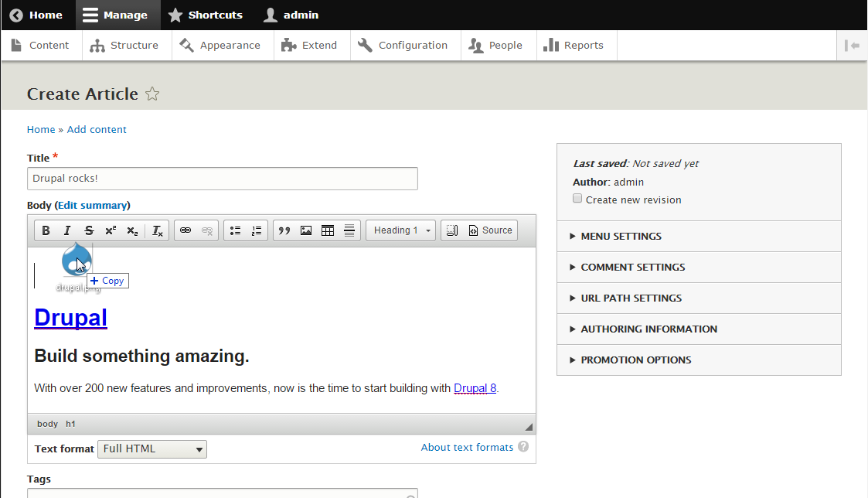Apply strikethrough formatting
Viewport: 868px width, 498px height.
[x=89, y=230]
